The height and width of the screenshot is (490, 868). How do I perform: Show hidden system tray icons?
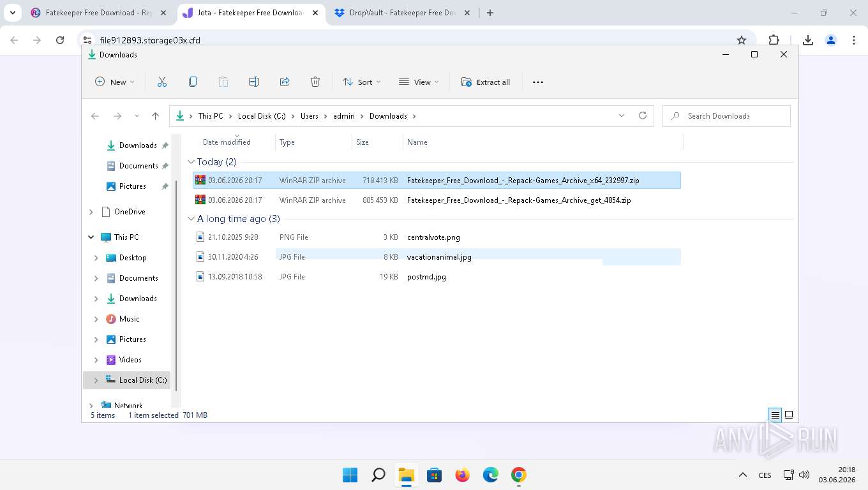coord(743,475)
